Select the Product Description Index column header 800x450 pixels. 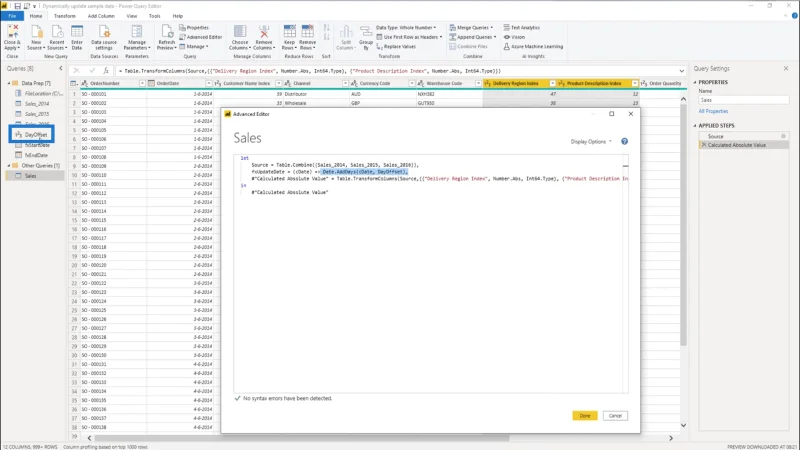tap(597, 83)
